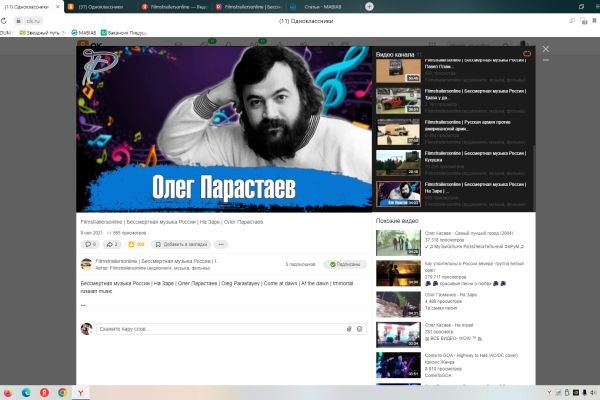Open Firefox from the taskbar
Image resolution: width=600 pixels, height=400 pixels.
coord(7,393)
